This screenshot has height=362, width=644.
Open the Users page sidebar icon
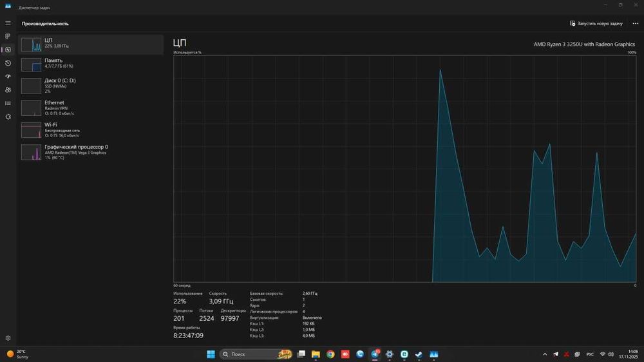[8, 90]
